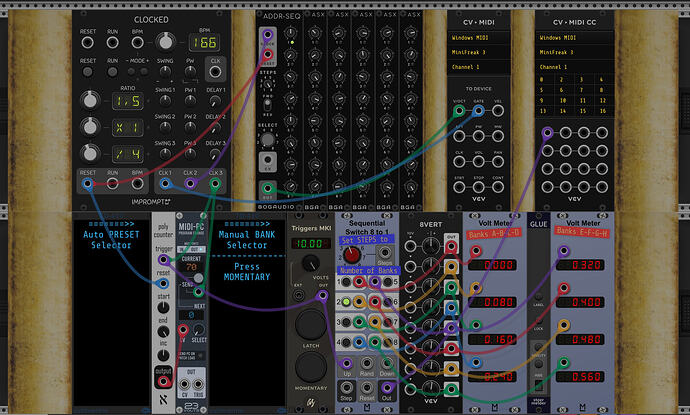Viewport: 690px width, 415px height.
Task: Click the first CC input jack on CV-MIDI CC
Action: 547,132
